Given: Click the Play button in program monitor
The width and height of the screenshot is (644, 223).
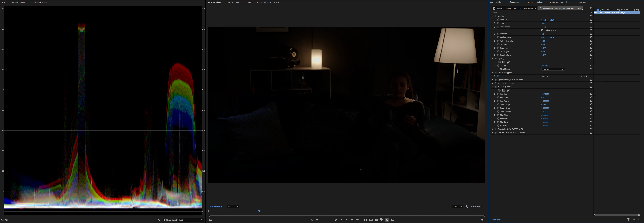Looking at the screenshot, I should coord(347,220).
